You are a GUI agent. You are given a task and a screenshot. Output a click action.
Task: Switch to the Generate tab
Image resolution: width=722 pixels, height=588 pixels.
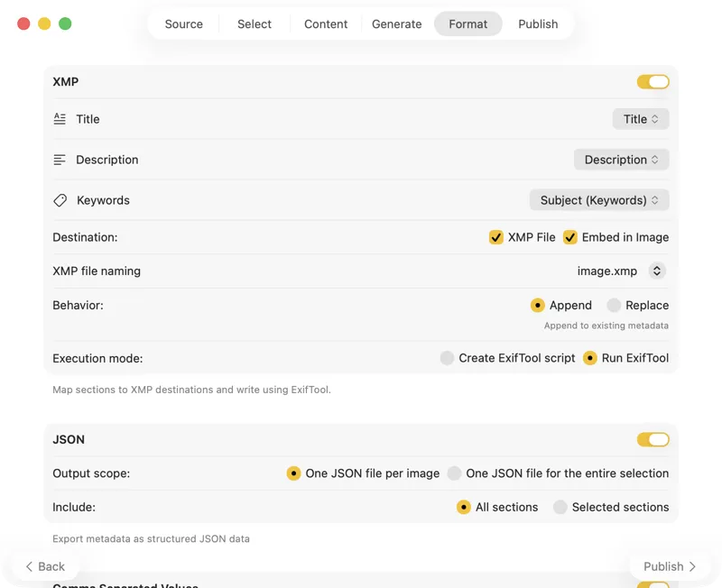tap(396, 24)
